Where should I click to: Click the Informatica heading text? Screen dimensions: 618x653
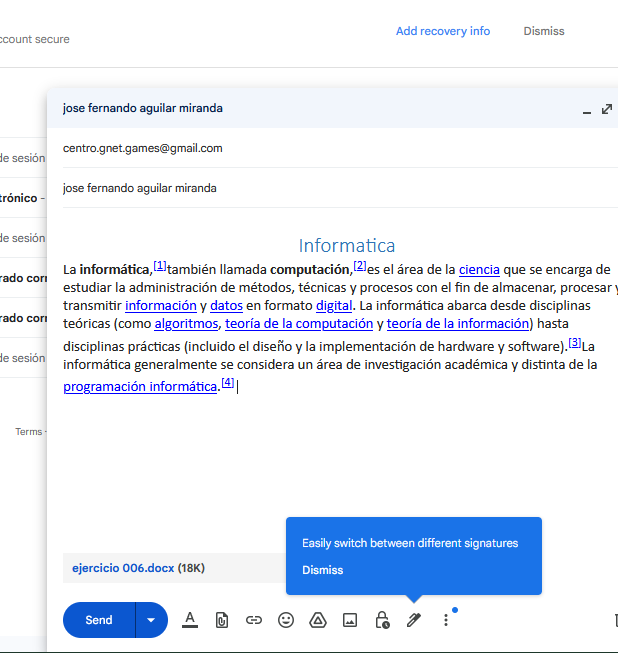[346, 246]
